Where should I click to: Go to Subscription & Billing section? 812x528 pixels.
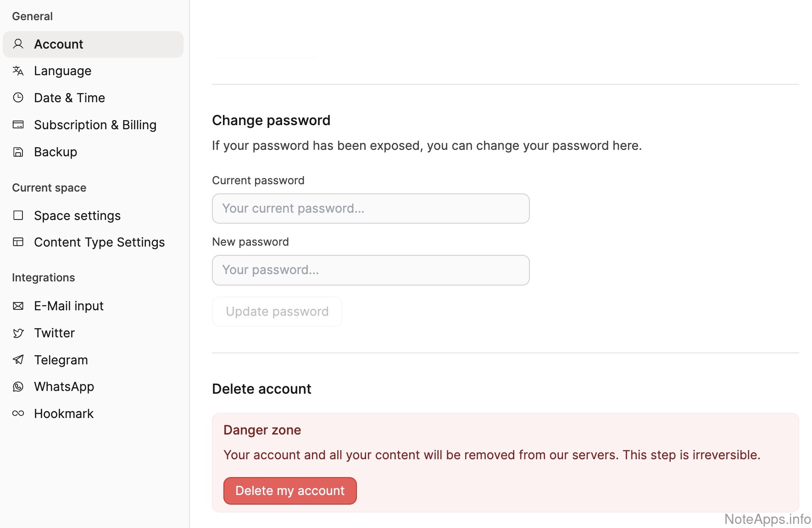[x=95, y=125]
